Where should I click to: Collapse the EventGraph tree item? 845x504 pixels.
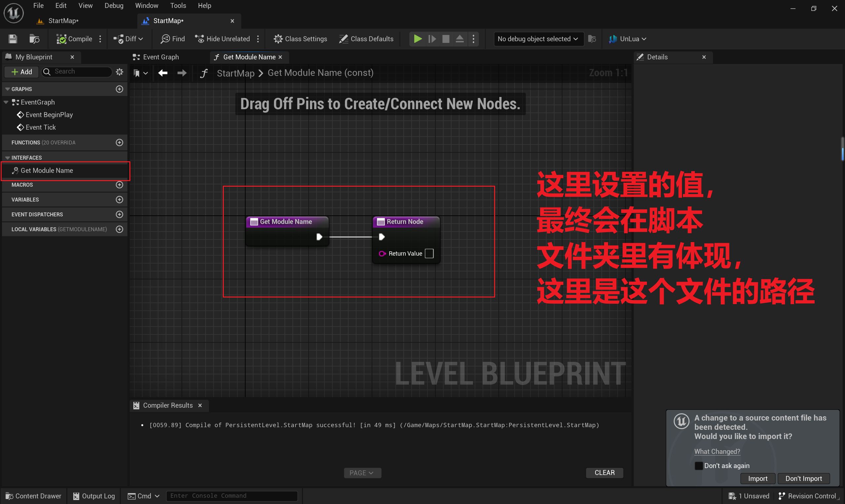(x=6, y=102)
